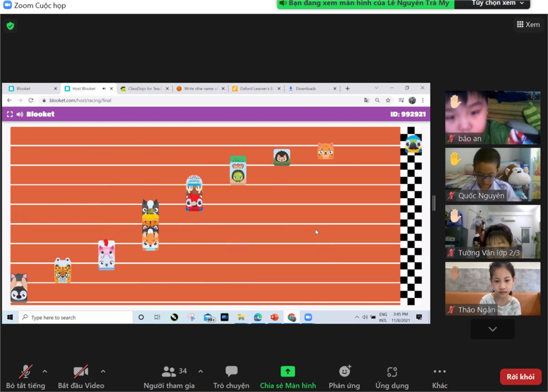Unmute microphone with Bỏ tắt tiếng

coord(25,372)
